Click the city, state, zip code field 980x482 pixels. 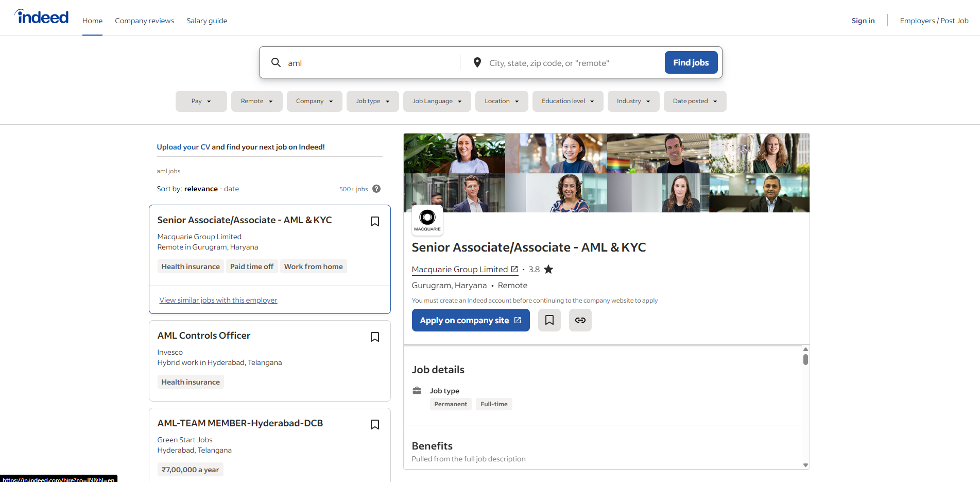point(572,63)
